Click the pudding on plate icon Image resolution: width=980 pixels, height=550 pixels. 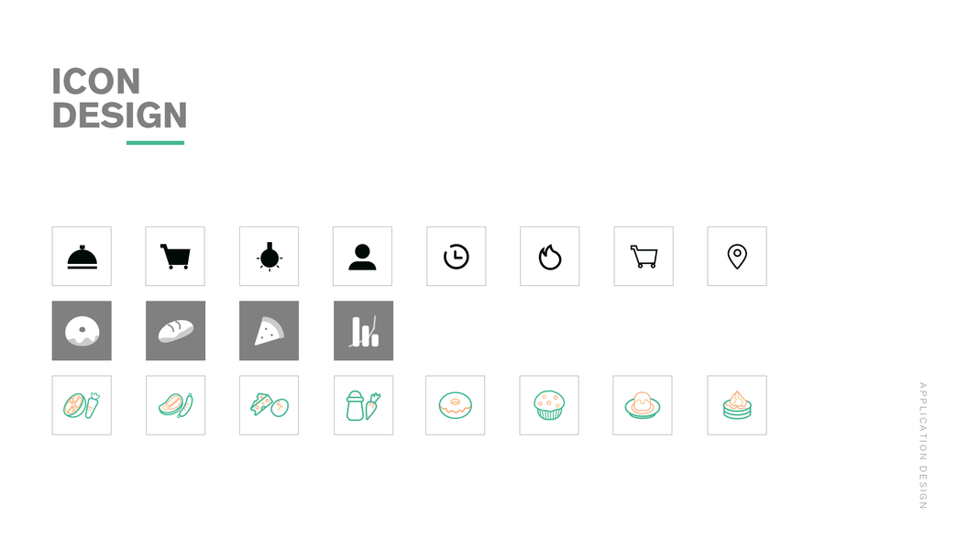point(643,405)
